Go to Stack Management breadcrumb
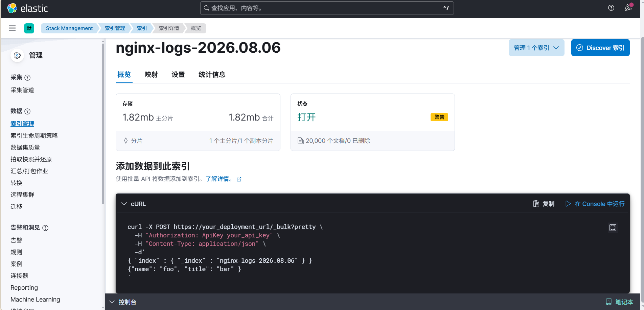The width and height of the screenshot is (644, 310). (x=69, y=28)
